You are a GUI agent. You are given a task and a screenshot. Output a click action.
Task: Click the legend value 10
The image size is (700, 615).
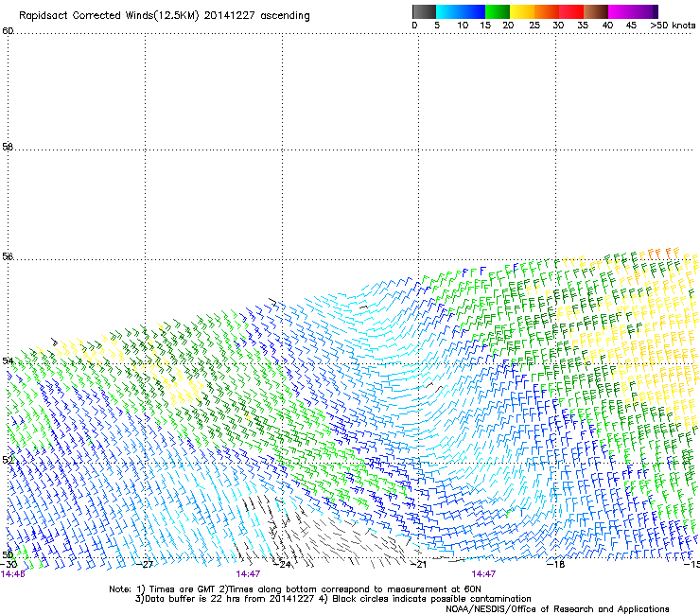point(463,26)
